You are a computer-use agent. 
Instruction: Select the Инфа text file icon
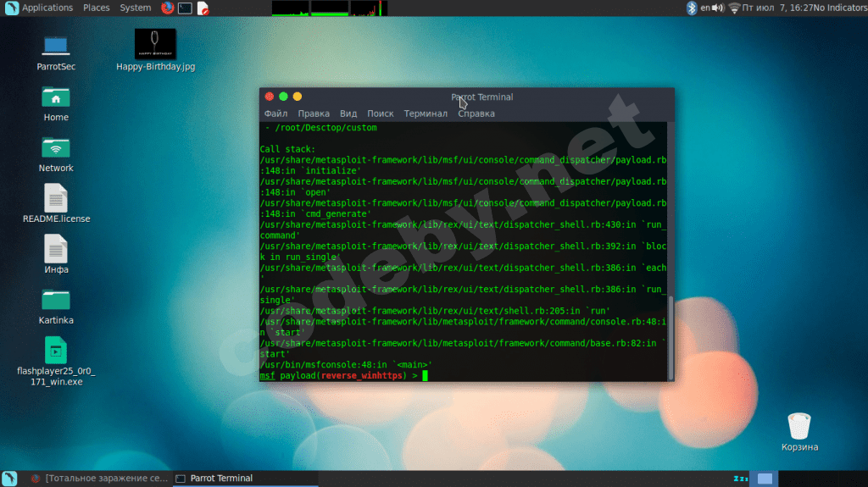tap(56, 249)
